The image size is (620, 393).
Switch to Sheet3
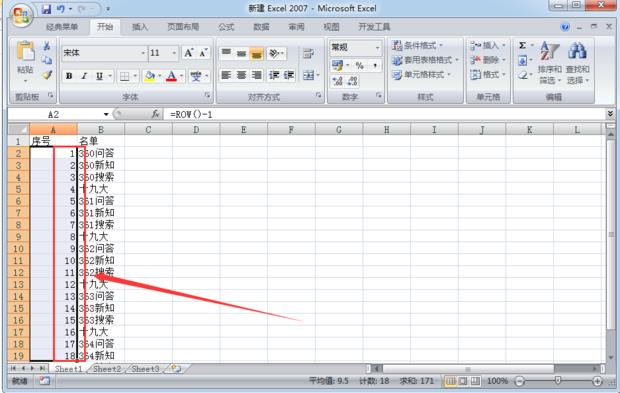[x=145, y=369]
